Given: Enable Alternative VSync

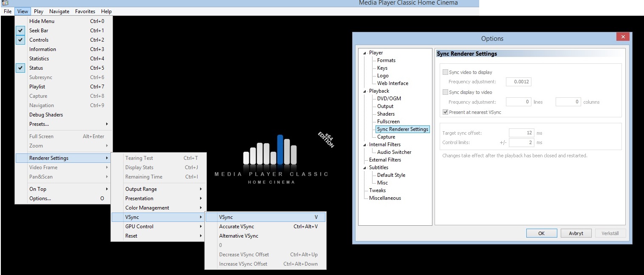Looking at the screenshot, I should tap(266, 236).
